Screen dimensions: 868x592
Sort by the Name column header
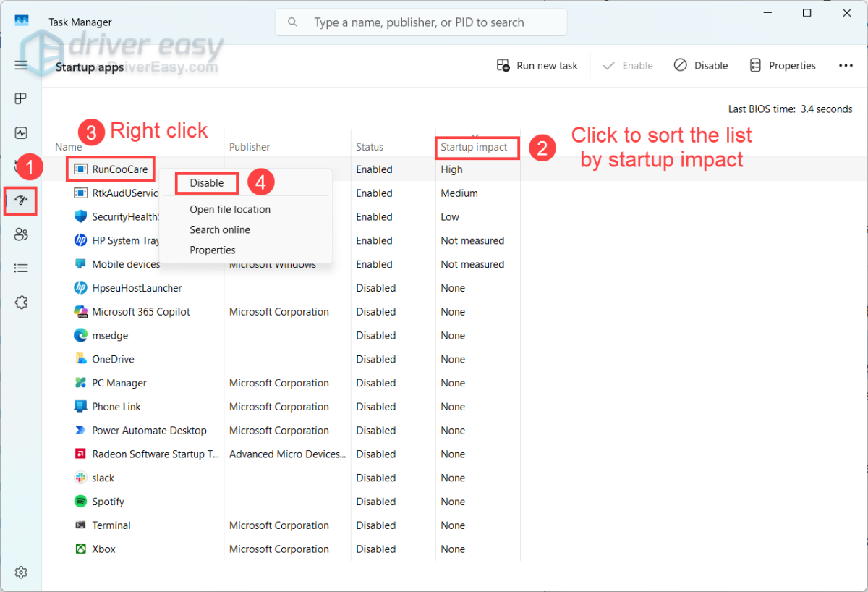[69, 147]
